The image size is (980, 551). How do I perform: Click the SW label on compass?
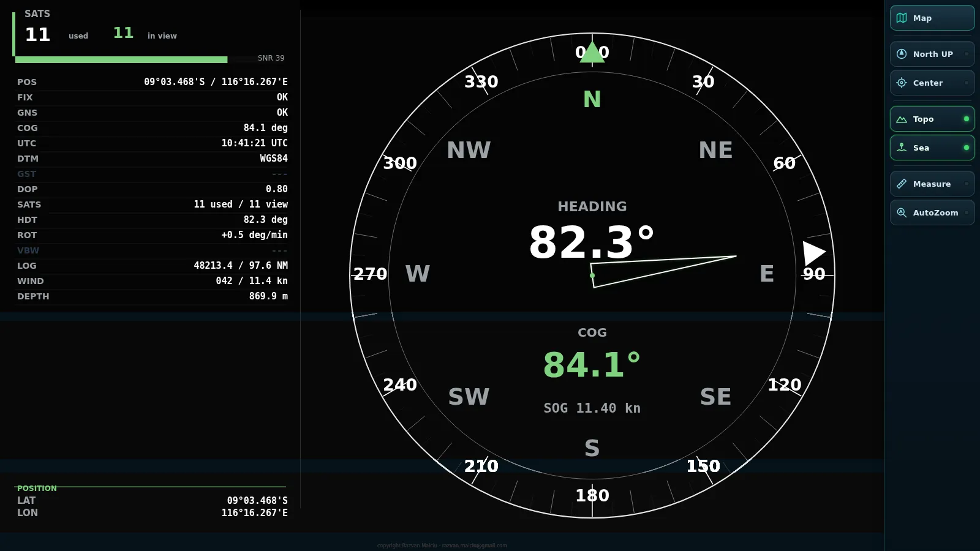[469, 397]
